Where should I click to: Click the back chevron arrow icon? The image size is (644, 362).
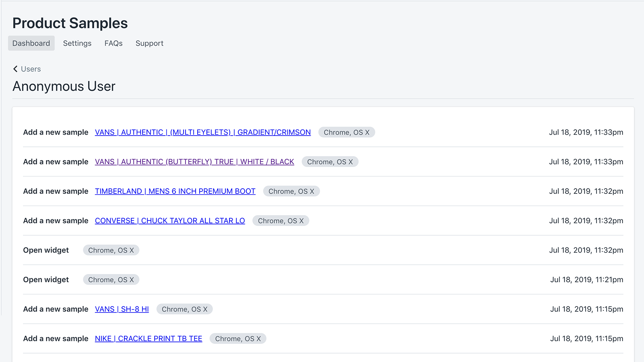click(x=15, y=69)
